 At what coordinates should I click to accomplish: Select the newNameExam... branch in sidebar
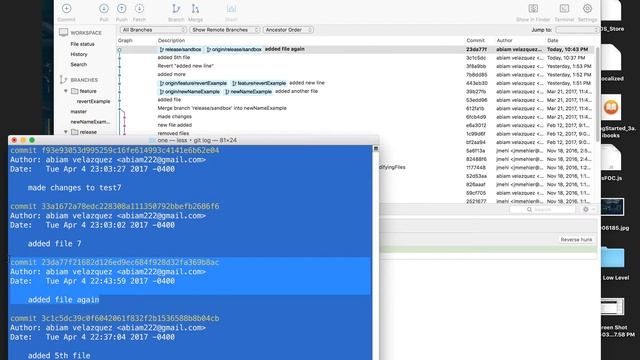90,122
